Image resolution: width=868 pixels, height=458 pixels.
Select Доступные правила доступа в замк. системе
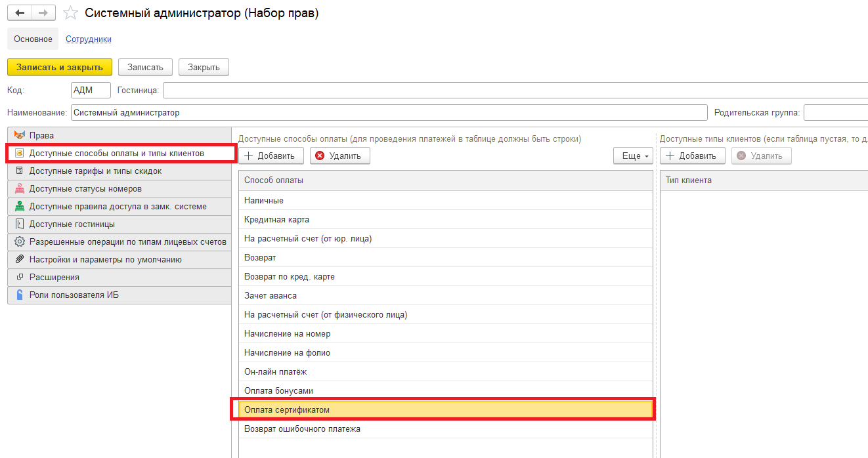(x=119, y=206)
